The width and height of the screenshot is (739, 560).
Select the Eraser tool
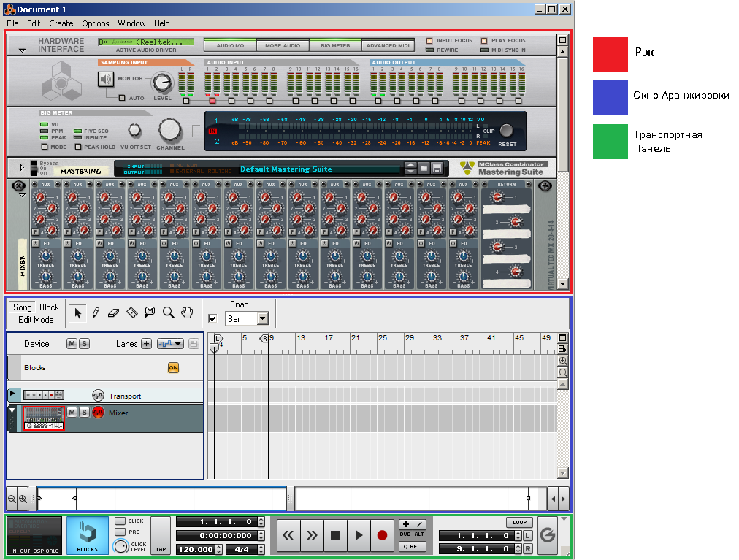pos(113,313)
